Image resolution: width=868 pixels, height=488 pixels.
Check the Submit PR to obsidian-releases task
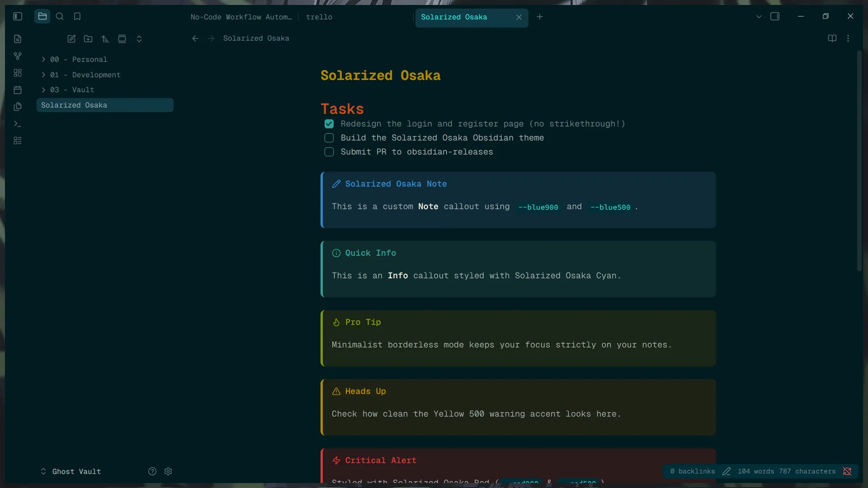coord(329,152)
